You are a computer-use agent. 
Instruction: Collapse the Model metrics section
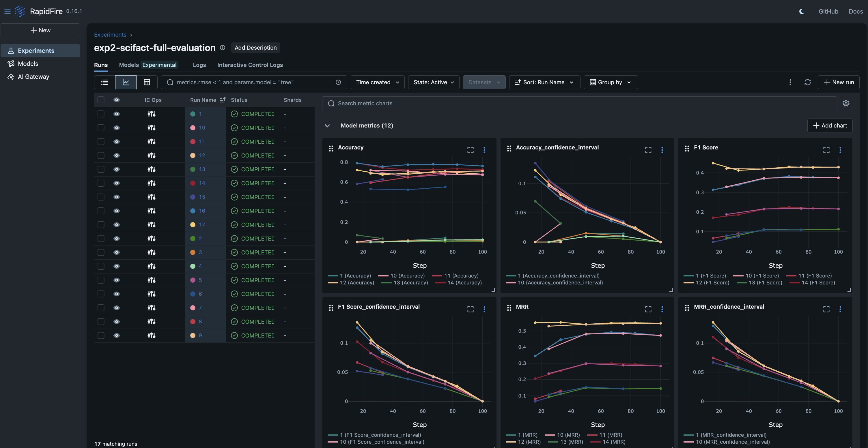coord(327,126)
